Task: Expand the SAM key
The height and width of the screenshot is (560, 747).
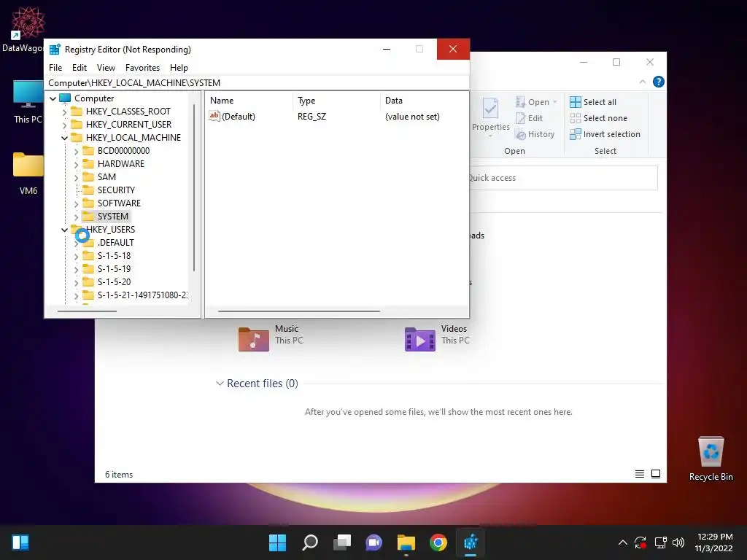Action: (x=76, y=178)
